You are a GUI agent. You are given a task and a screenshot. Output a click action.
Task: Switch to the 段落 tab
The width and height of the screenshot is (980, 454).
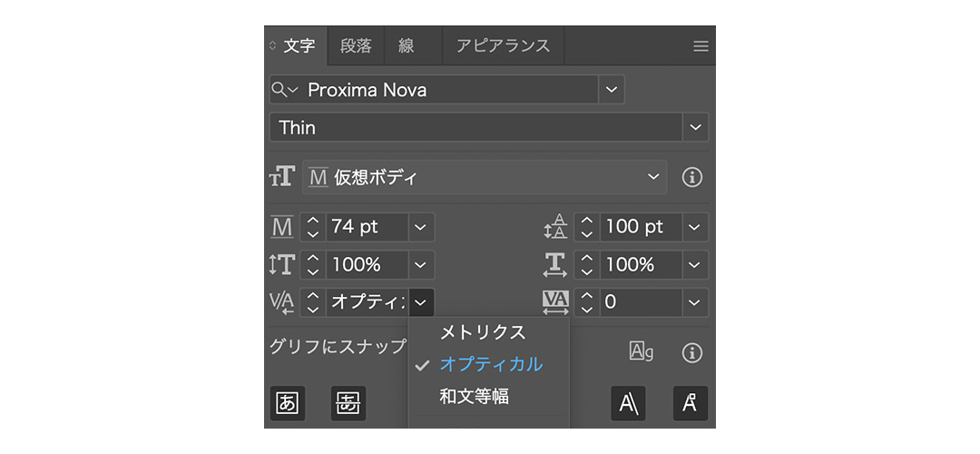tap(356, 46)
